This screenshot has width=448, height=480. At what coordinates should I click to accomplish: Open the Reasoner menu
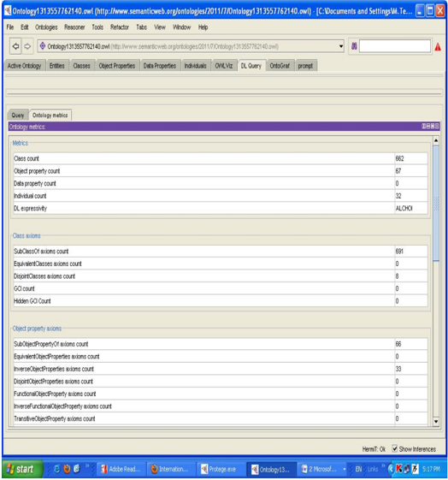point(74,27)
